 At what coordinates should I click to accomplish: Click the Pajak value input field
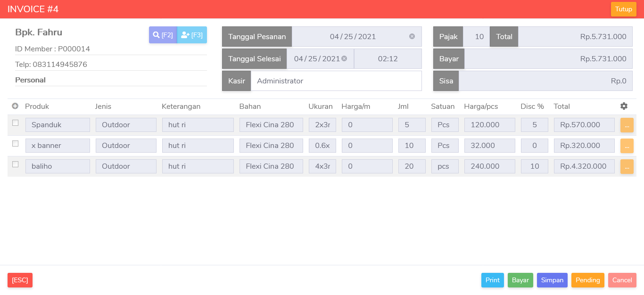click(477, 36)
